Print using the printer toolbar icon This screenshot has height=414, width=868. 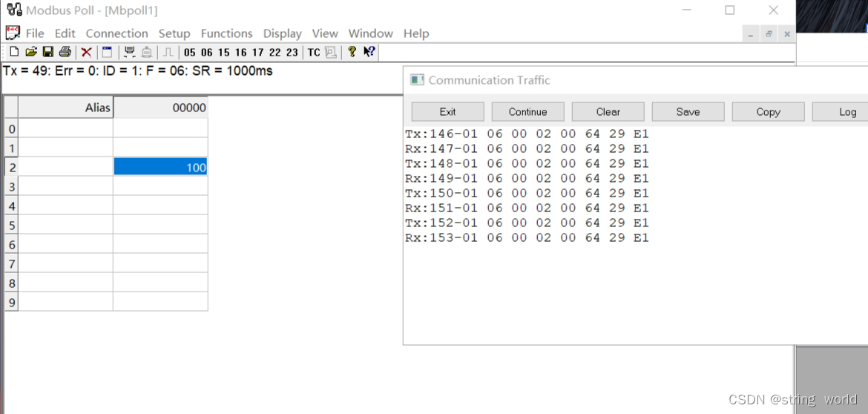pos(65,52)
